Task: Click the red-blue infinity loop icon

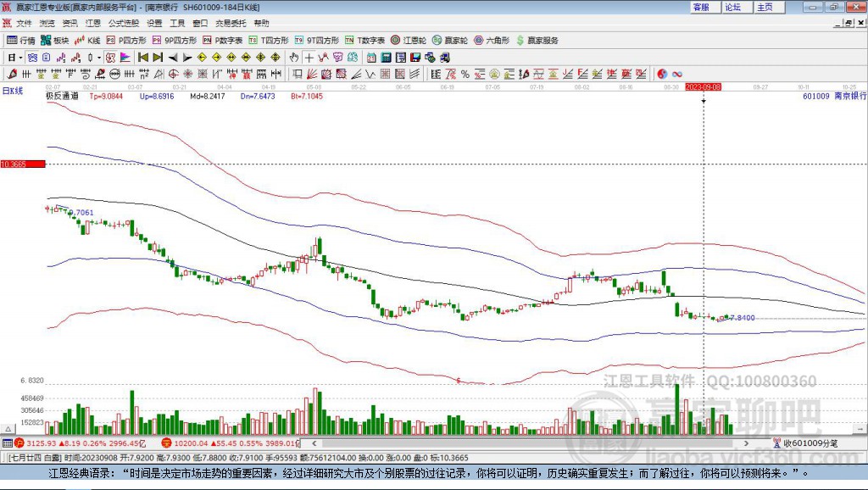Action: (677, 74)
